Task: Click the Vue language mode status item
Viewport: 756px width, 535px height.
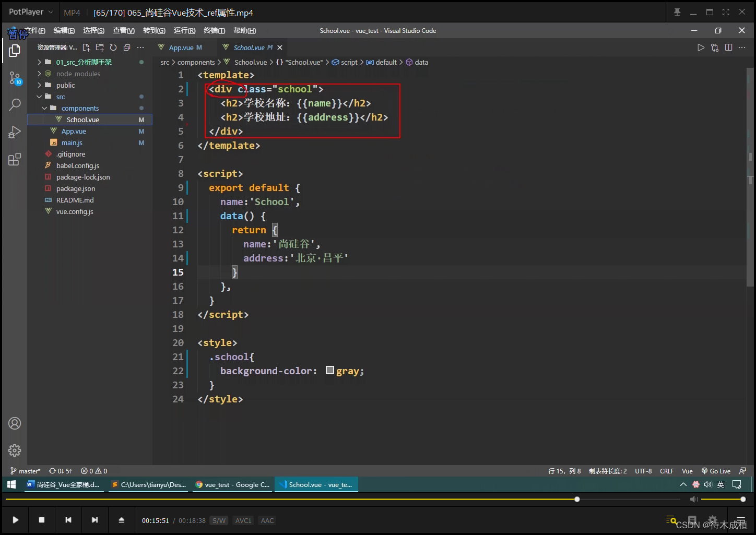Action: (x=687, y=471)
